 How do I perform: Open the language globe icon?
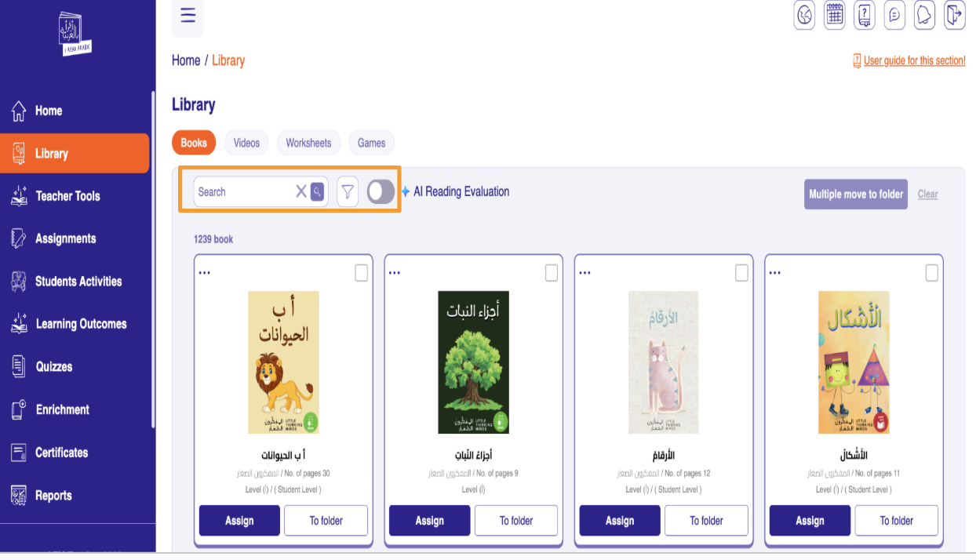point(804,15)
